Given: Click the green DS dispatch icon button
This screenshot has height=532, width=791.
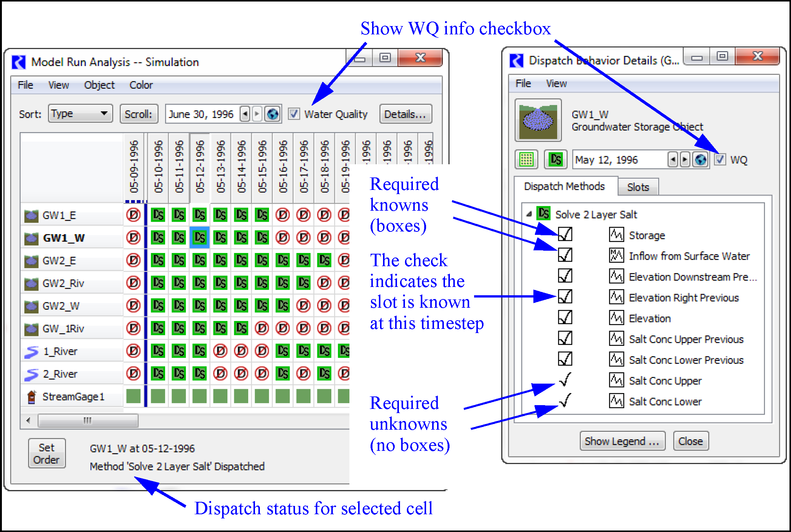Looking at the screenshot, I should [555, 159].
